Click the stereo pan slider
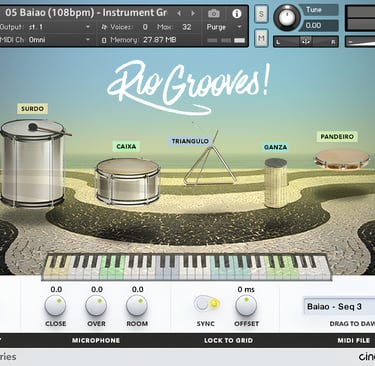The width and height of the screenshot is (375, 366). (x=306, y=42)
